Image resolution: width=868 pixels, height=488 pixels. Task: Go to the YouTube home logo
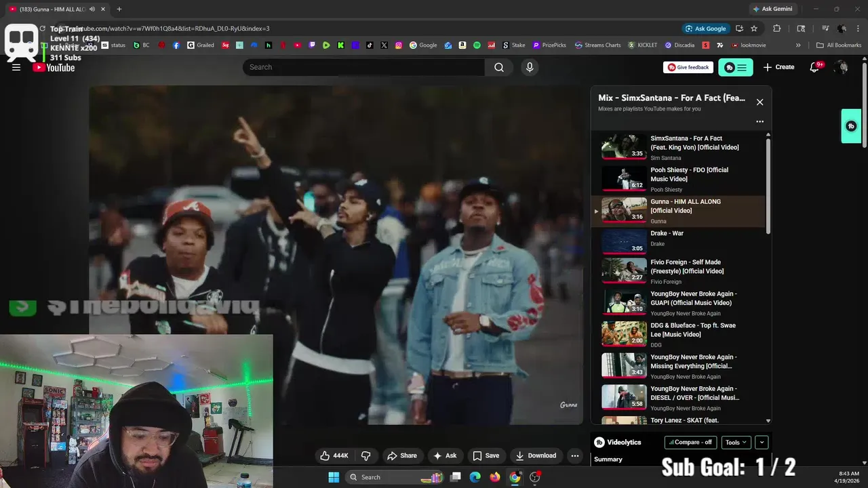point(54,67)
